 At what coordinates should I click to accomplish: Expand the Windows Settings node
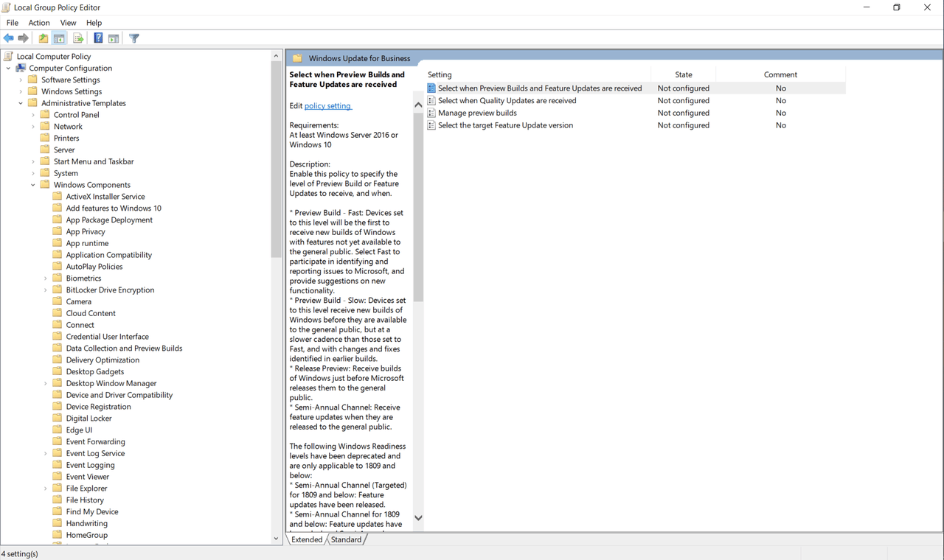pos(21,91)
